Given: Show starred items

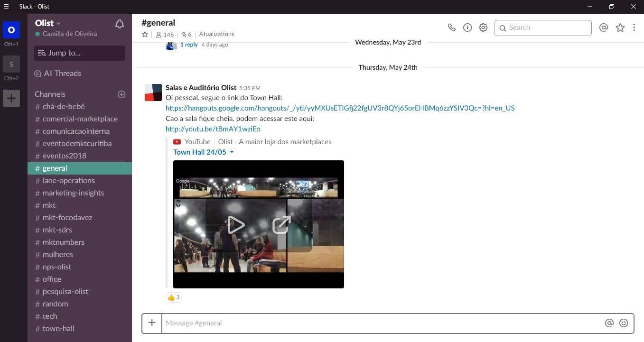Looking at the screenshot, I should (x=620, y=28).
